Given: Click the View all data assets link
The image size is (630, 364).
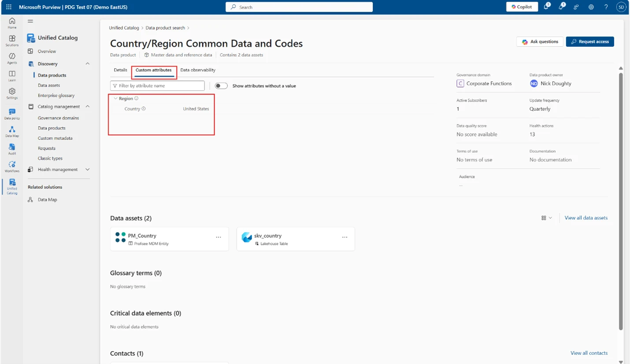Looking at the screenshot, I should [x=586, y=218].
